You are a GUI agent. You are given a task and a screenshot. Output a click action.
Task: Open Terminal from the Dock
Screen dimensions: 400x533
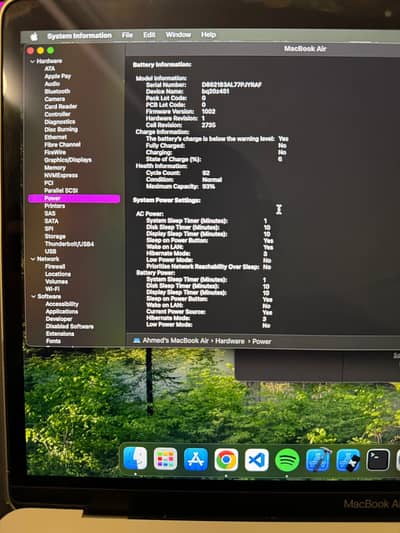[x=378, y=460]
